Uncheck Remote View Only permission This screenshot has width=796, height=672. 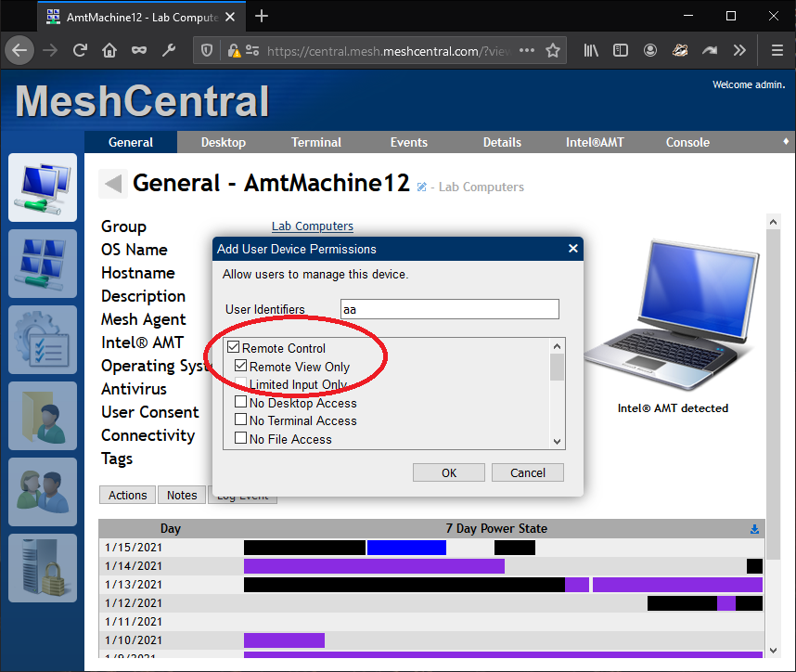tap(241, 366)
